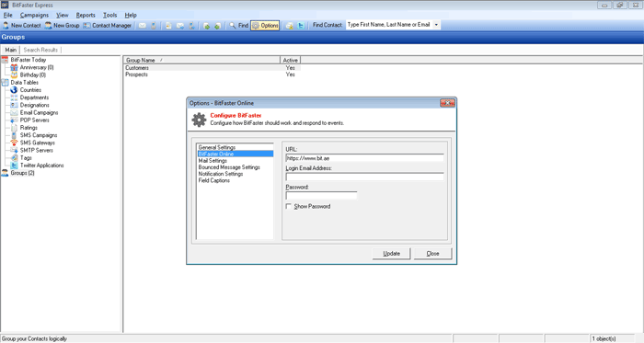Click the Countries globe icon
The width and height of the screenshot is (644, 343).
[14, 90]
